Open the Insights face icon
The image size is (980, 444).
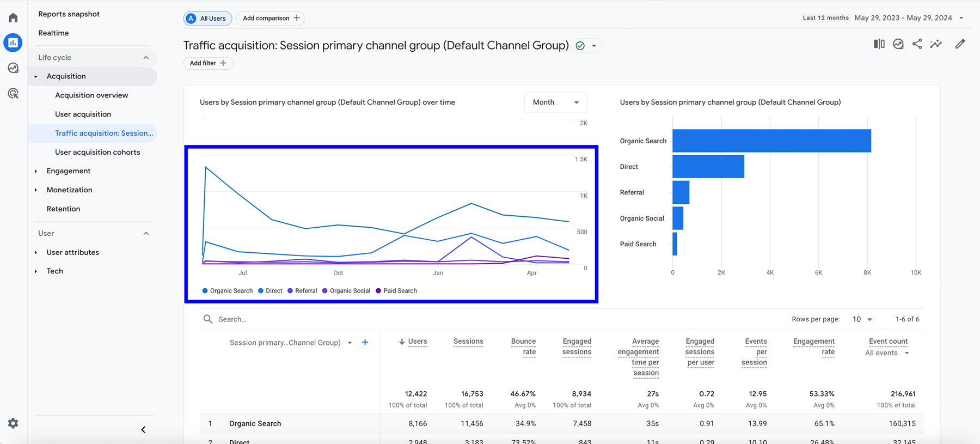click(898, 44)
